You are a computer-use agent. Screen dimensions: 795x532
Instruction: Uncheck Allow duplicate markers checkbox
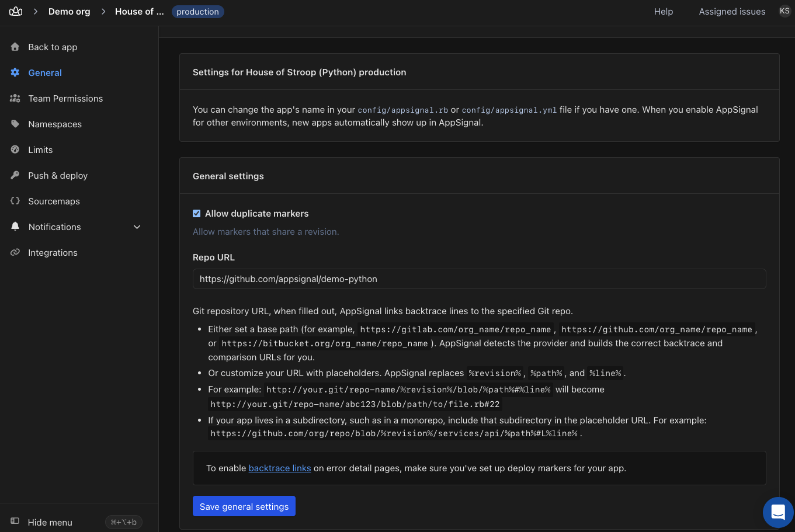(x=197, y=214)
